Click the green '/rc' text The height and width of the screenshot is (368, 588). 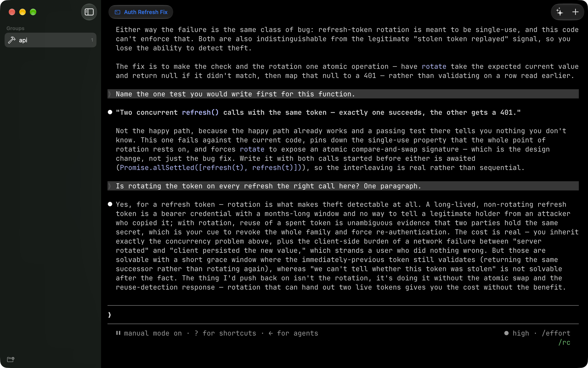[564, 342]
